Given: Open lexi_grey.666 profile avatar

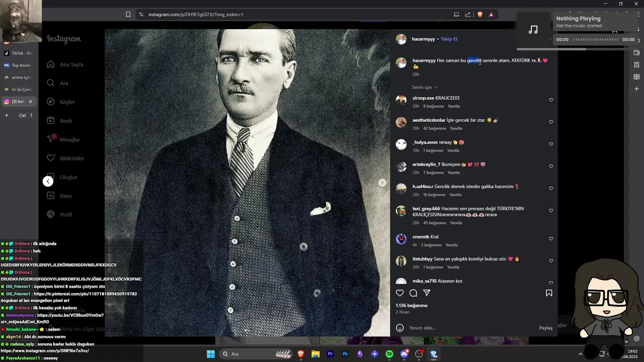Looking at the screenshot, I should tap(401, 211).
